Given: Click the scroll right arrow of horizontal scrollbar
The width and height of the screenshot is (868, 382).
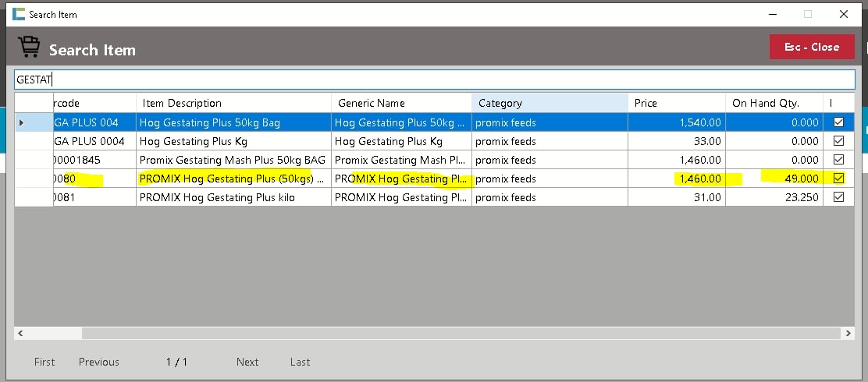Looking at the screenshot, I should click(848, 333).
